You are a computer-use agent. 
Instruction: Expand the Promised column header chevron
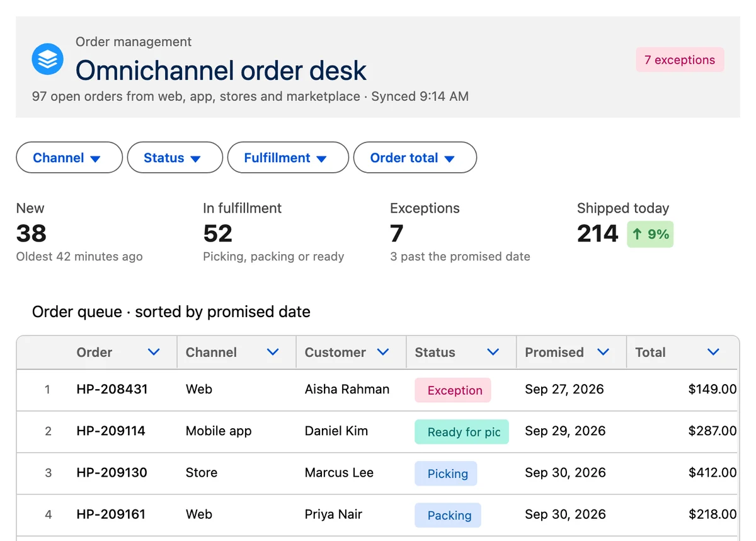(x=603, y=352)
